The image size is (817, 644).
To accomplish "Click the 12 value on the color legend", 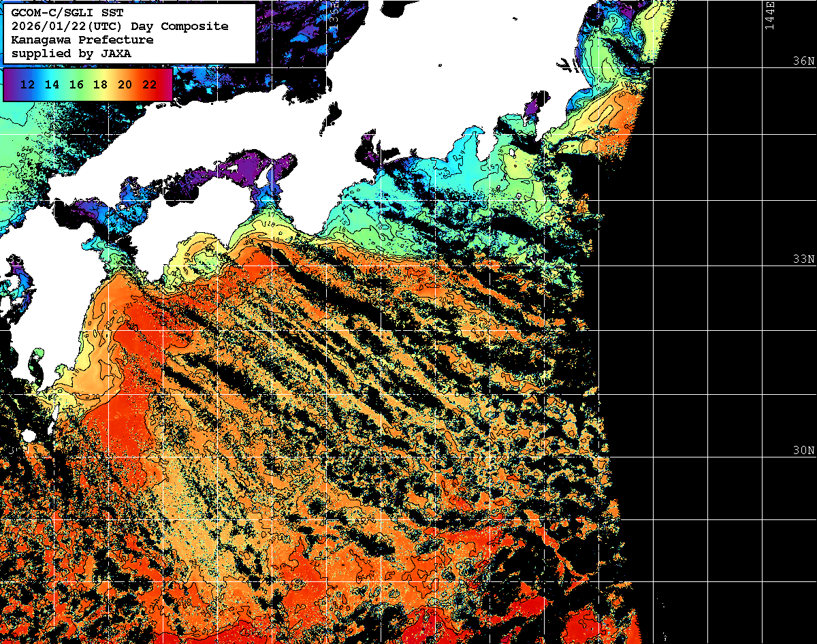I will point(28,84).
